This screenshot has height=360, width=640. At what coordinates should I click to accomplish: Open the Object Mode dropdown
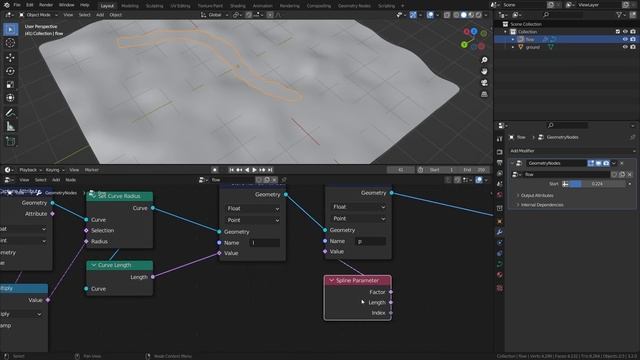(x=38, y=15)
